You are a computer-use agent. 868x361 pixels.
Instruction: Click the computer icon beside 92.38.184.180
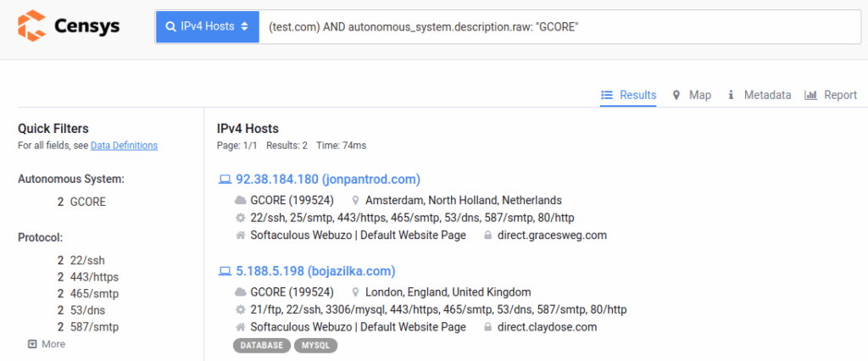coord(225,180)
